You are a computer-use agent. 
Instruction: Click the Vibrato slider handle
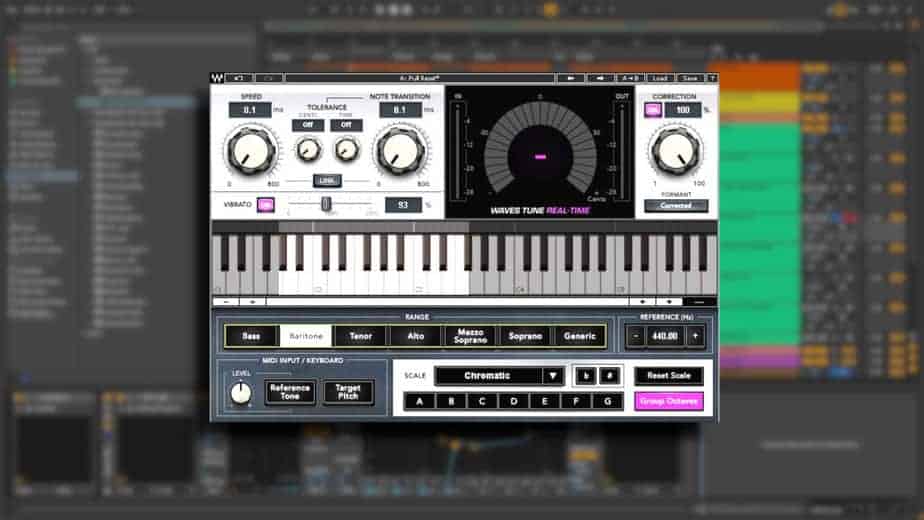coord(325,204)
